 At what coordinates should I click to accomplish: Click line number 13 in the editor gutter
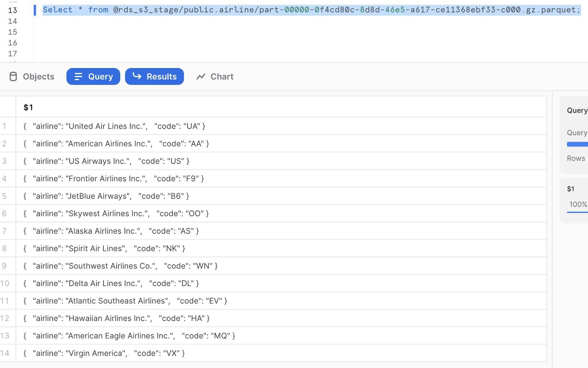coord(13,10)
